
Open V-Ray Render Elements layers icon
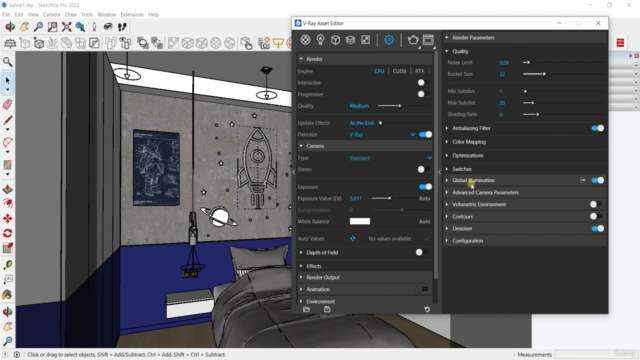(350, 40)
